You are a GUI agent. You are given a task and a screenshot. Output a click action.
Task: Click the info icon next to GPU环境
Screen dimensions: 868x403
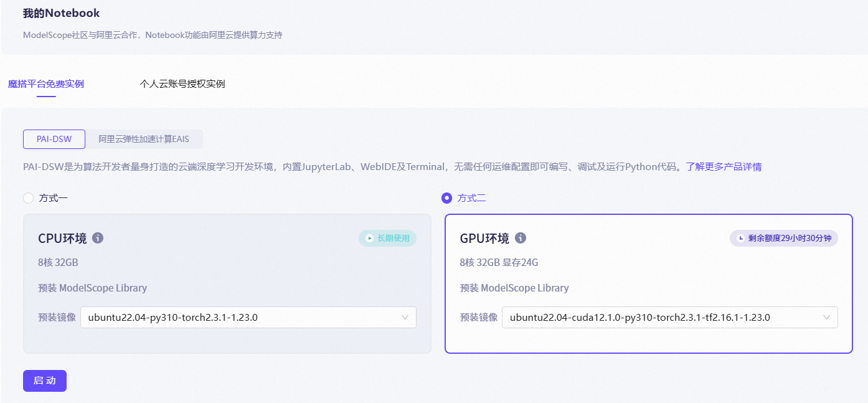(x=521, y=238)
